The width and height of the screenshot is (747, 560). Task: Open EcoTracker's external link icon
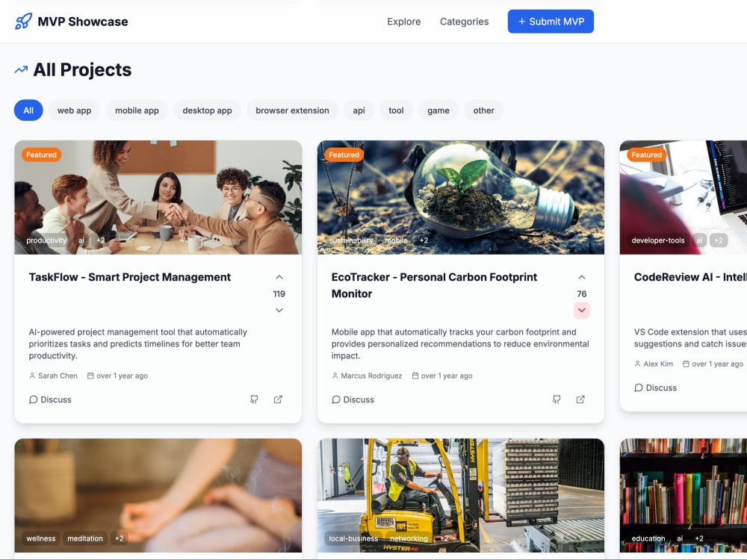point(580,399)
